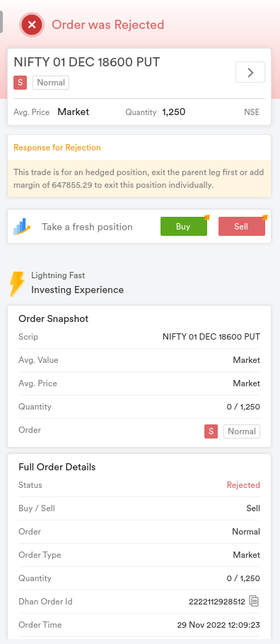
Task: Click the Full Order Details heading
Action: [x=57, y=467]
